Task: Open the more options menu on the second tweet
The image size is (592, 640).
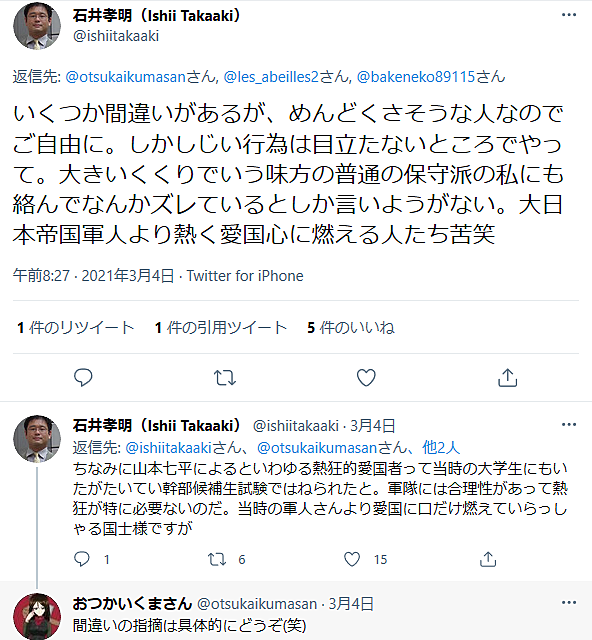Action: tap(569, 424)
